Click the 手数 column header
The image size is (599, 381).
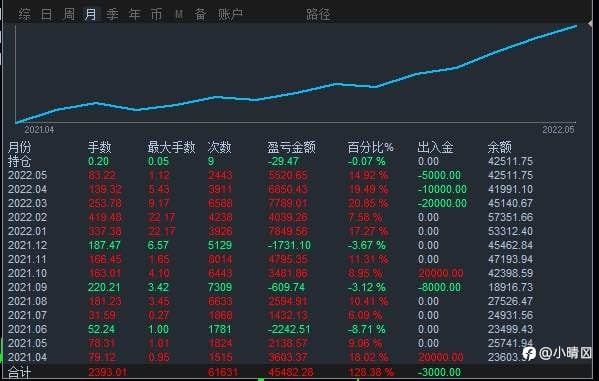click(99, 147)
